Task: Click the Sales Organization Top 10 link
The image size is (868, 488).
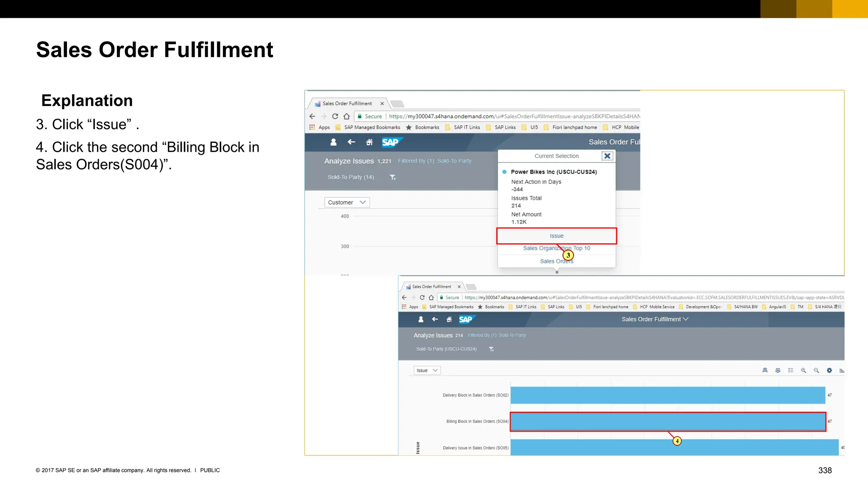Action: 556,248
